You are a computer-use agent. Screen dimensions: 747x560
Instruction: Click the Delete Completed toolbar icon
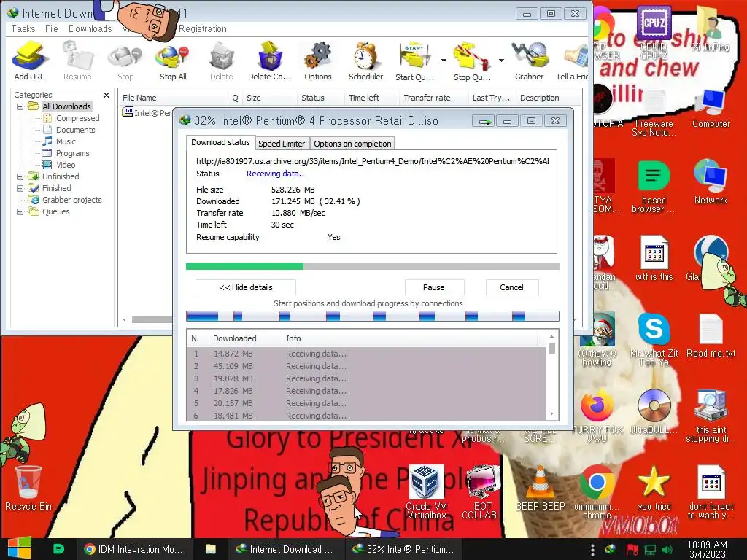[x=270, y=61]
